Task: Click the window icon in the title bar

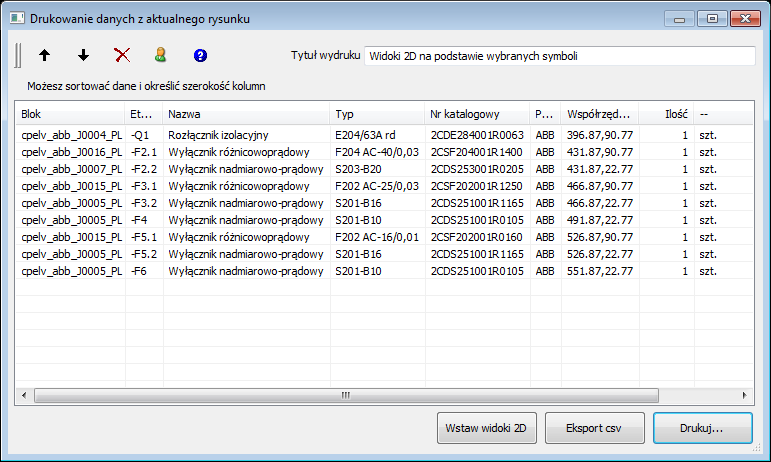Action: (16, 19)
